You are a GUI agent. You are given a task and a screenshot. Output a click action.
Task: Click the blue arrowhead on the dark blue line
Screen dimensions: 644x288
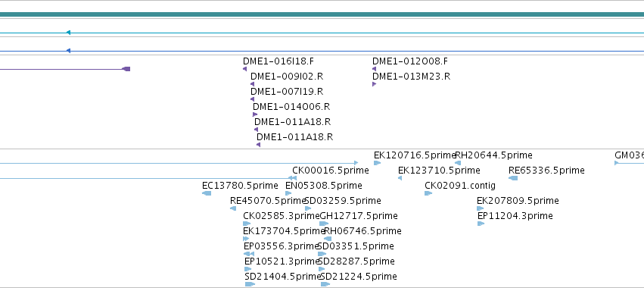tap(68, 51)
